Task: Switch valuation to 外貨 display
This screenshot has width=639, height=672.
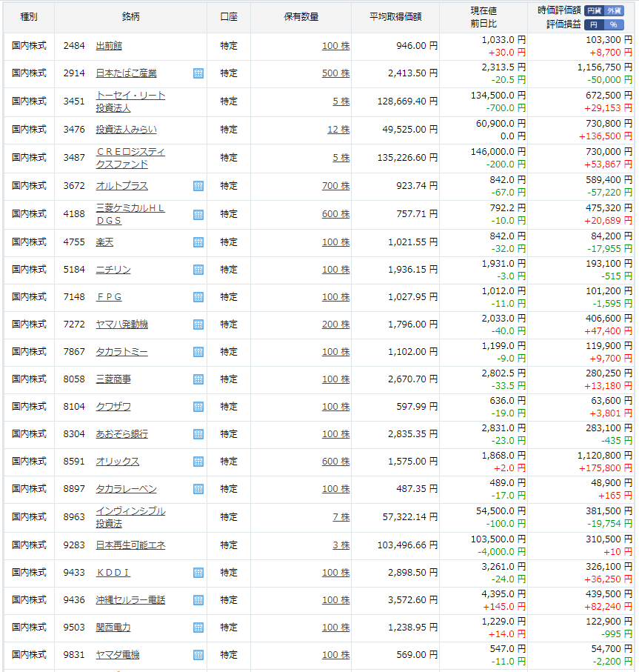Action: [x=614, y=10]
